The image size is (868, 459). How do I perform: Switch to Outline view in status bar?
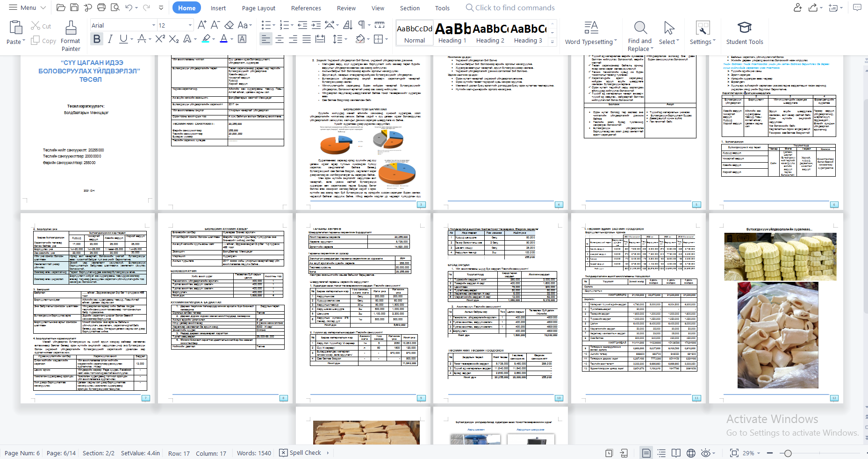661,453
